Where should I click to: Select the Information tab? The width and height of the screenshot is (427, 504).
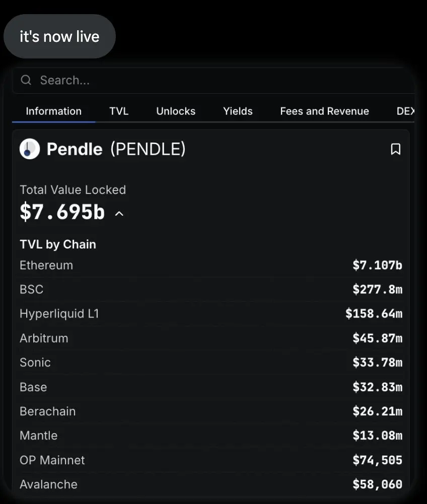tap(53, 111)
